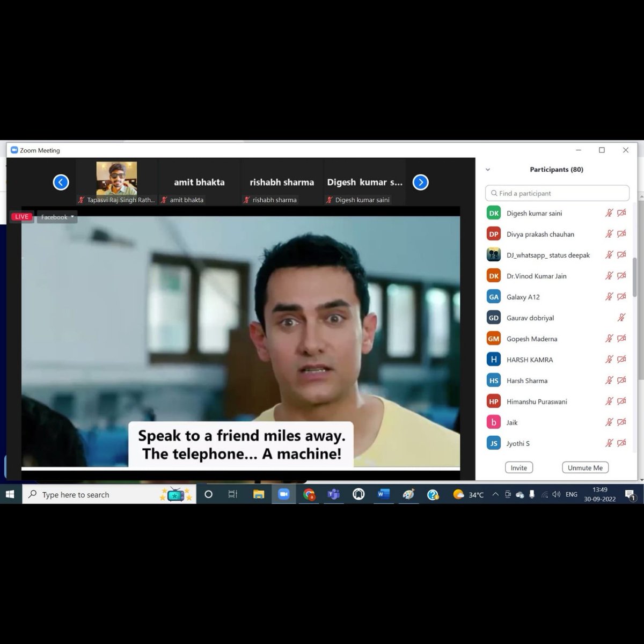The height and width of the screenshot is (644, 644).
Task: Switch the ENG input language
Action: pyautogui.click(x=572, y=494)
